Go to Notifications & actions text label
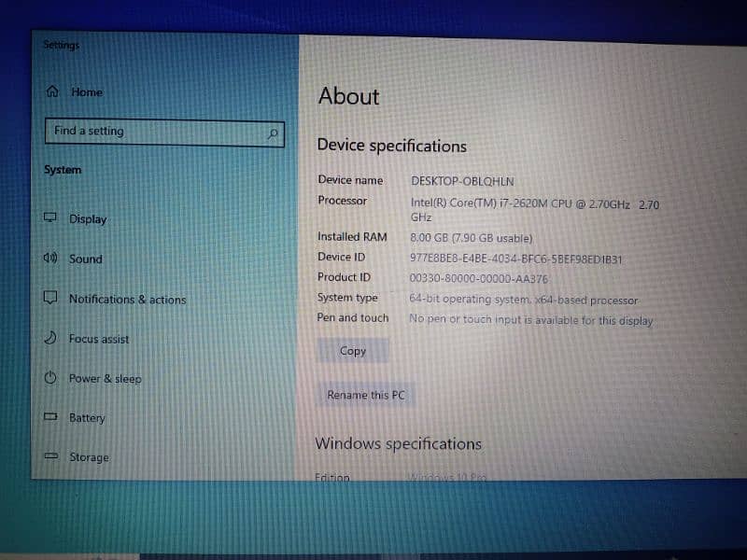The image size is (747, 560). click(127, 300)
